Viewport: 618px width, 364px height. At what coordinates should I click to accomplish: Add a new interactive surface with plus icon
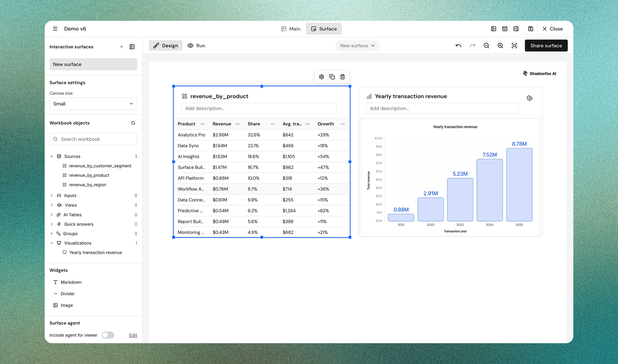pos(122,47)
